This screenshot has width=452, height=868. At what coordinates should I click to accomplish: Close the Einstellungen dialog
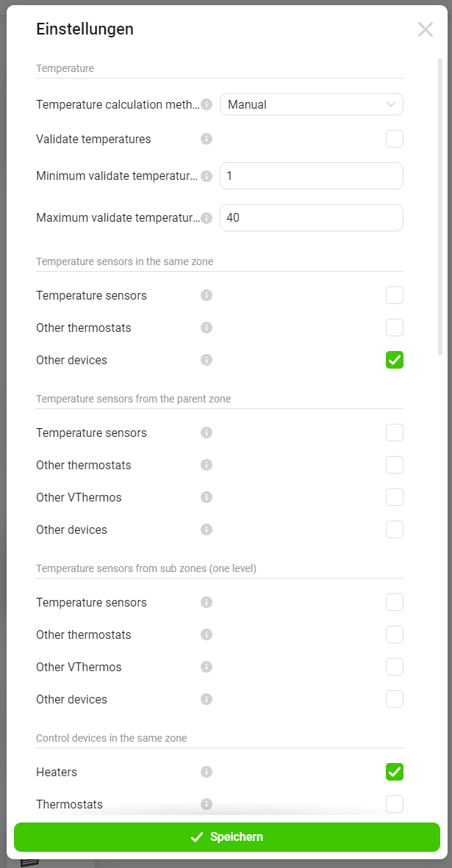pyautogui.click(x=426, y=29)
